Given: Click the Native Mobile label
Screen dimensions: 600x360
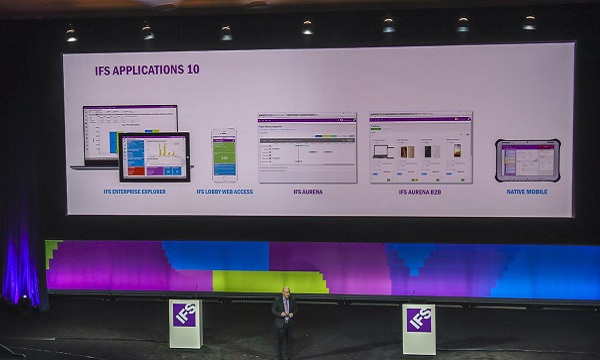Looking at the screenshot, I should 527,192.
